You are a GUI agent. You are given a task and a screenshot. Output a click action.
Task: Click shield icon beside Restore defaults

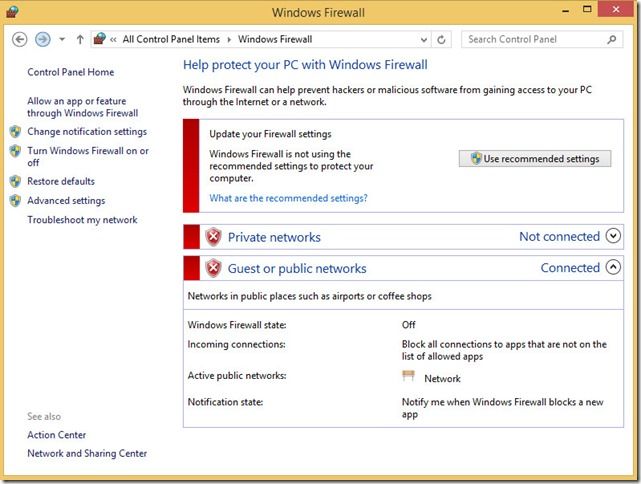(16, 181)
